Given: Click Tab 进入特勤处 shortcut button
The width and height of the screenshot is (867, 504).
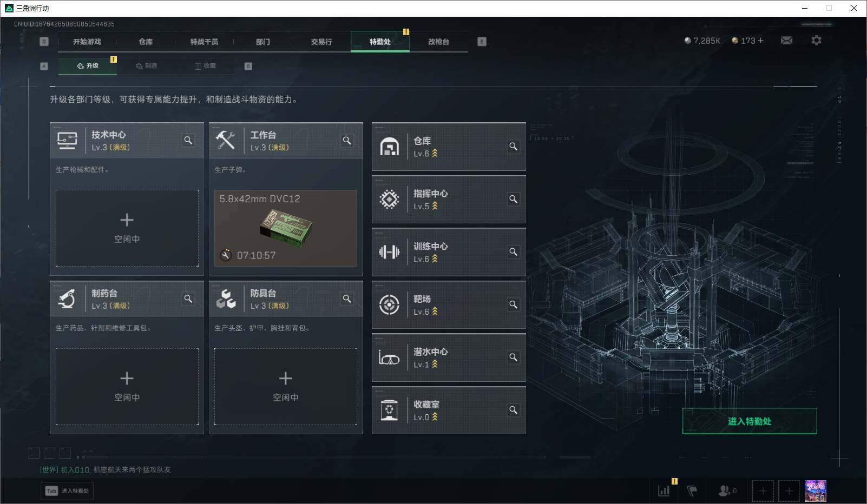Looking at the screenshot, I should (67, 490).
